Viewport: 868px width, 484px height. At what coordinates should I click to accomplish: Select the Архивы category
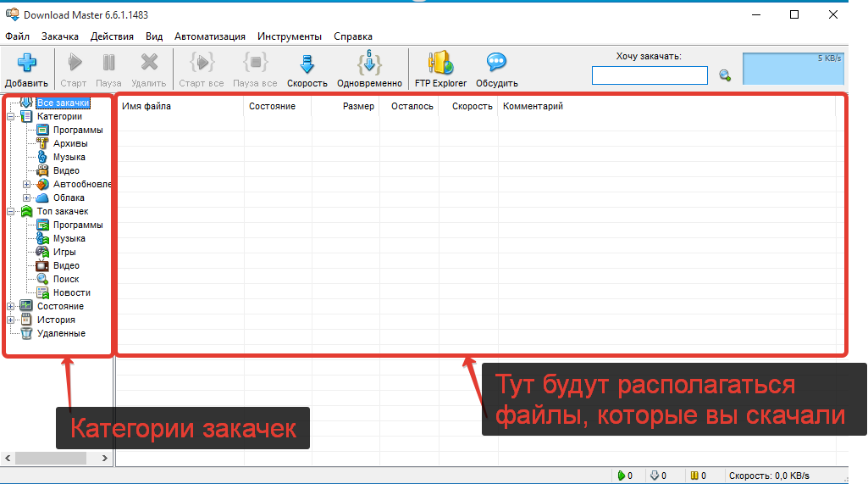click(69, 143)
